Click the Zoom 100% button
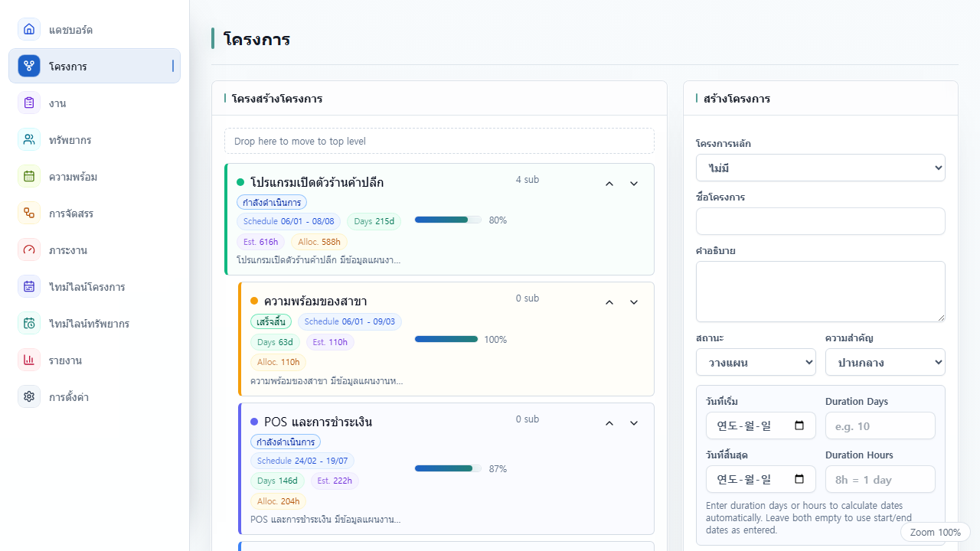Image resolution: width=980 pixels, height=551 pixels. click(936, 533)
